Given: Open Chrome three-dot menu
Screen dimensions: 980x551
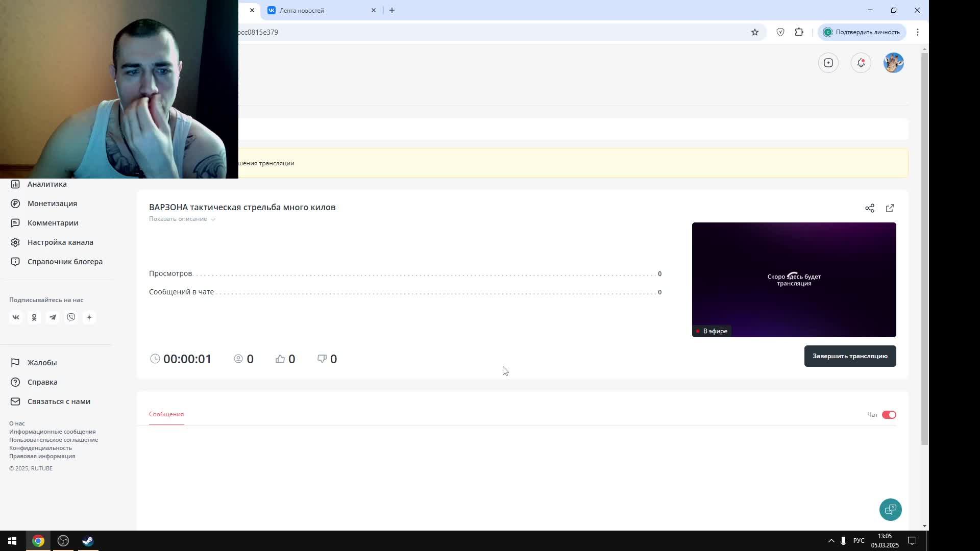Looking at the screenshot, I should click(917, 32).
